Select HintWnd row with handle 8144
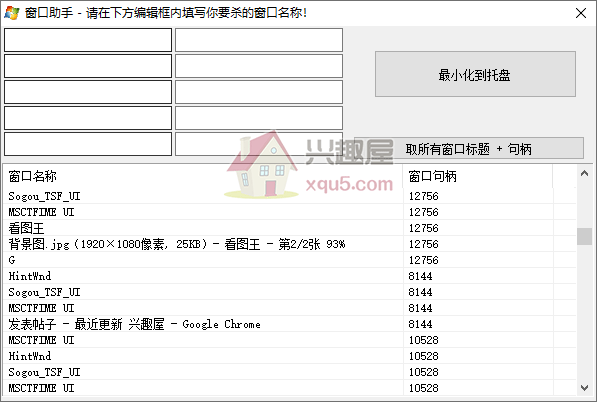Screen dimensions: 597x402 coord(289,276)
